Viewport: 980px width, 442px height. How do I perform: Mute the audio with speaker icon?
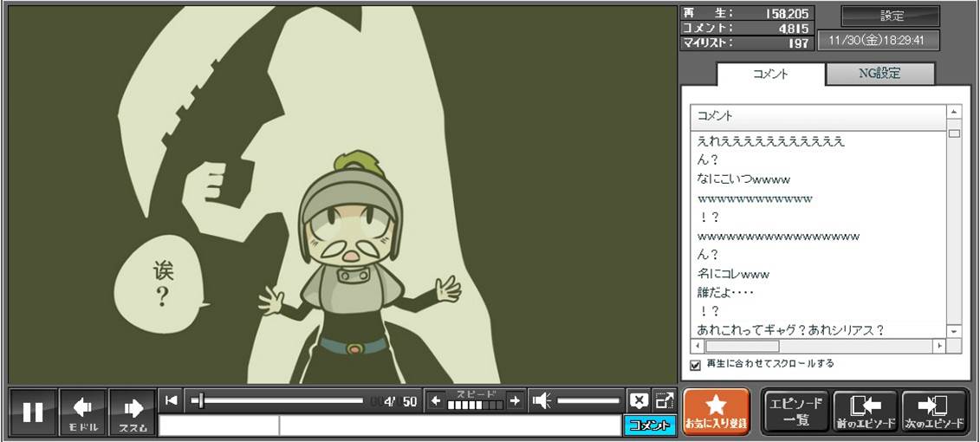542,400
